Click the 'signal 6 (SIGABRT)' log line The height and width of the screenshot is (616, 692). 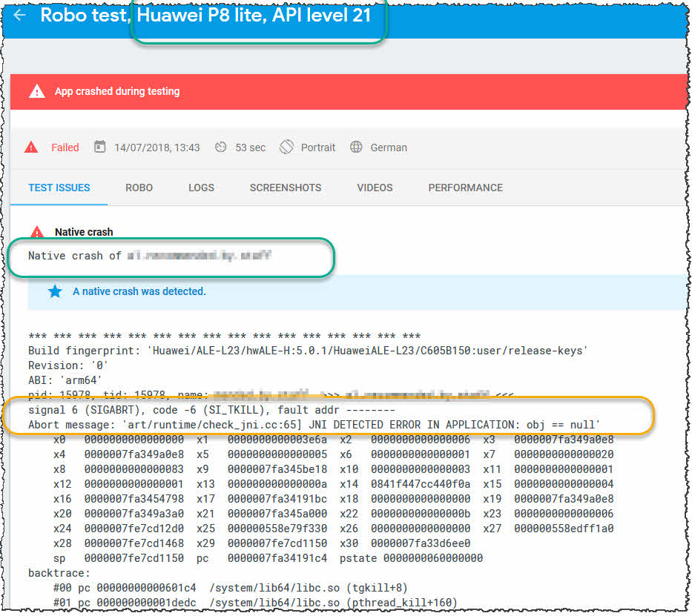pos(211,410)
